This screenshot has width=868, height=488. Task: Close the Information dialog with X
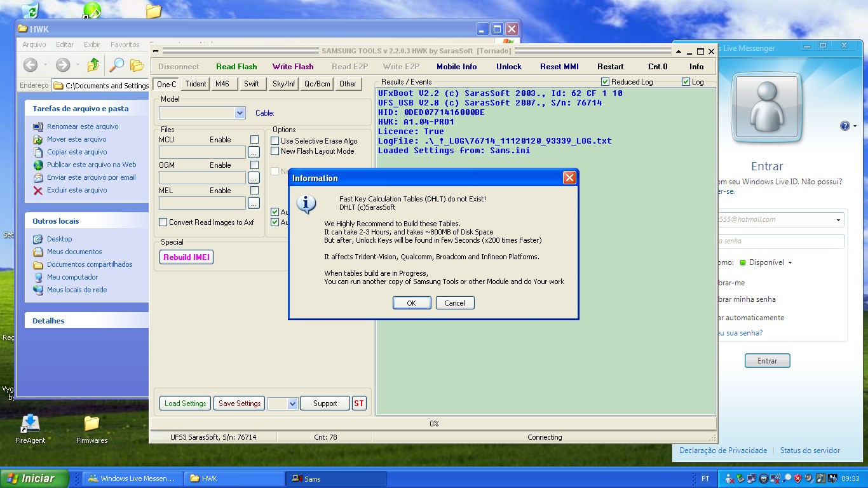click(569, 178)
